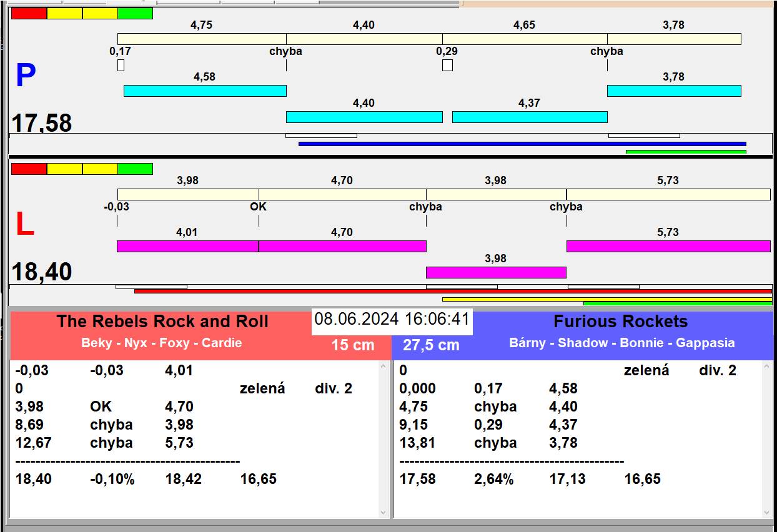Image resolution: width=777 pixels, height=532 pixels.
Task: Click the small white box under 0,17
Action: click(121, 65)
